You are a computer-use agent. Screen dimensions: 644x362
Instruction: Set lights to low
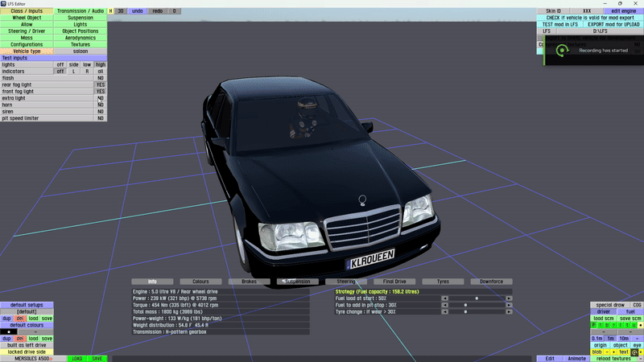pos(87,64)
